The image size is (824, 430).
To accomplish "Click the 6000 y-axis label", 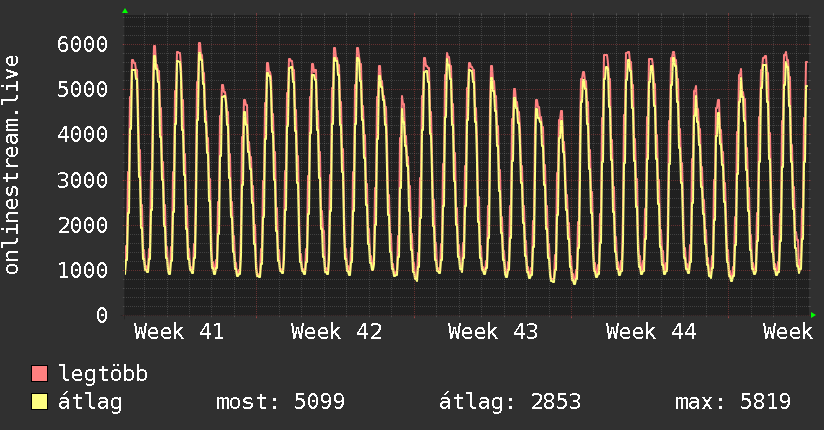I will pos(83,44).
